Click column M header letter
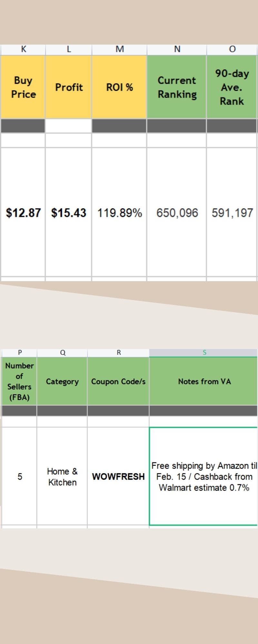The width and height of the screenshot is (258, 644). tap(120, 49)
